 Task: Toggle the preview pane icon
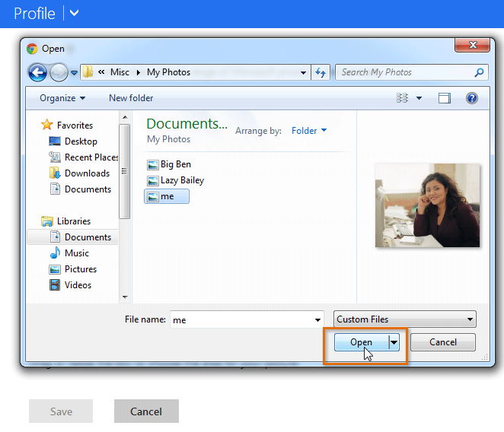(444, 98)
